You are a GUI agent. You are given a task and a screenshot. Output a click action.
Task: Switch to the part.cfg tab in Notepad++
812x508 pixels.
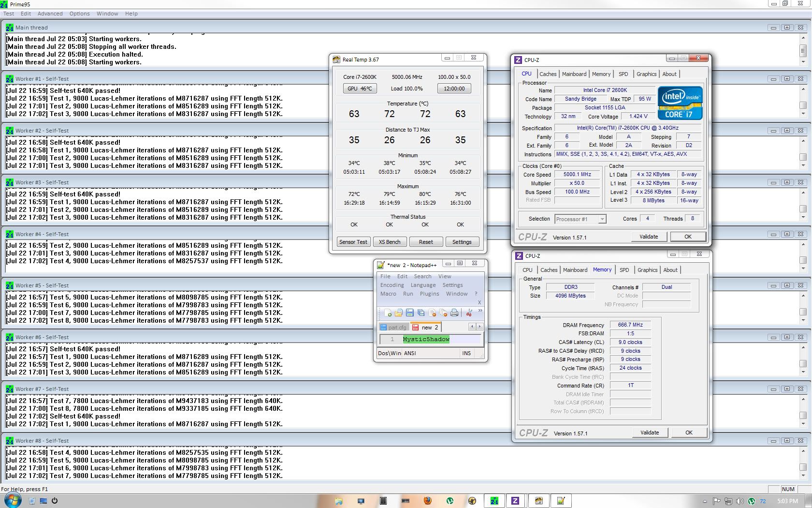pos(394,328)
